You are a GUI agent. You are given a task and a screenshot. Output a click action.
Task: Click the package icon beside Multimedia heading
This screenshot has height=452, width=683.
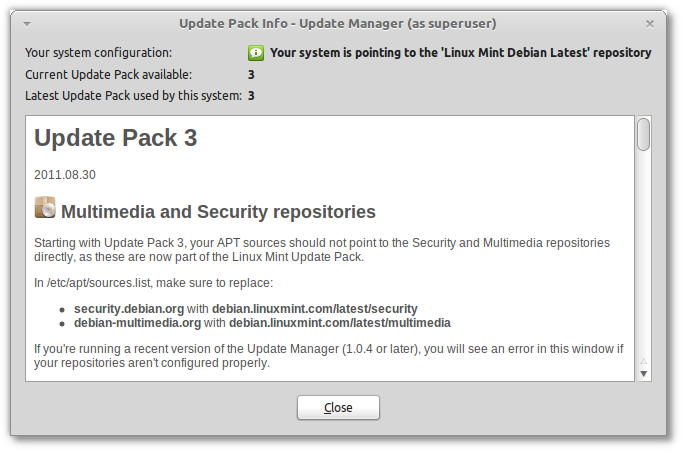pyautogui.click(x=45, y=207)
